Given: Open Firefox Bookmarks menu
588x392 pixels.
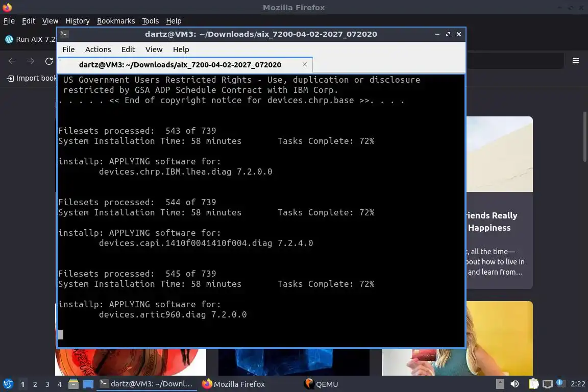Looking at the screenshot, I should [116, 21].
